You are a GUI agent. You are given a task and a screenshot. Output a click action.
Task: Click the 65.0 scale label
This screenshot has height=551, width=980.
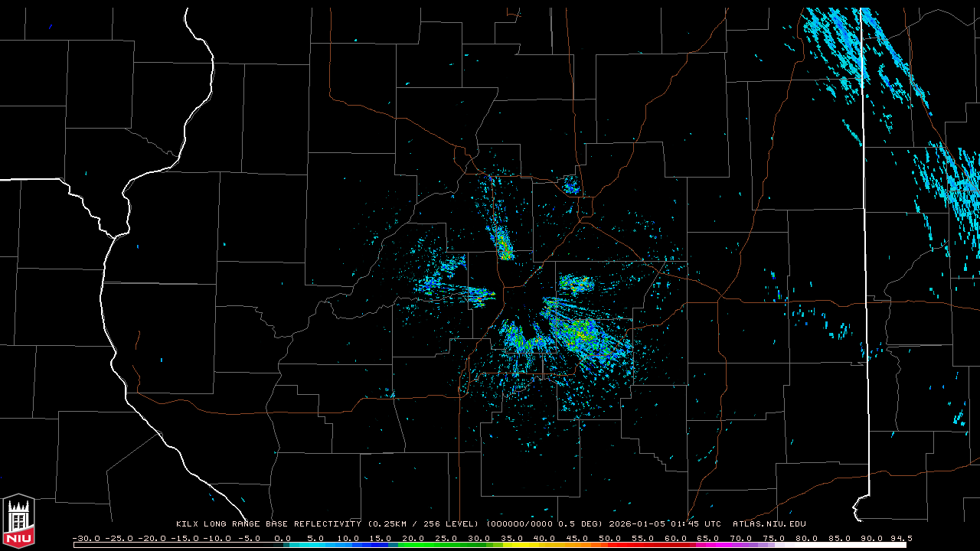pyautogui.click(x=708, y=538)
